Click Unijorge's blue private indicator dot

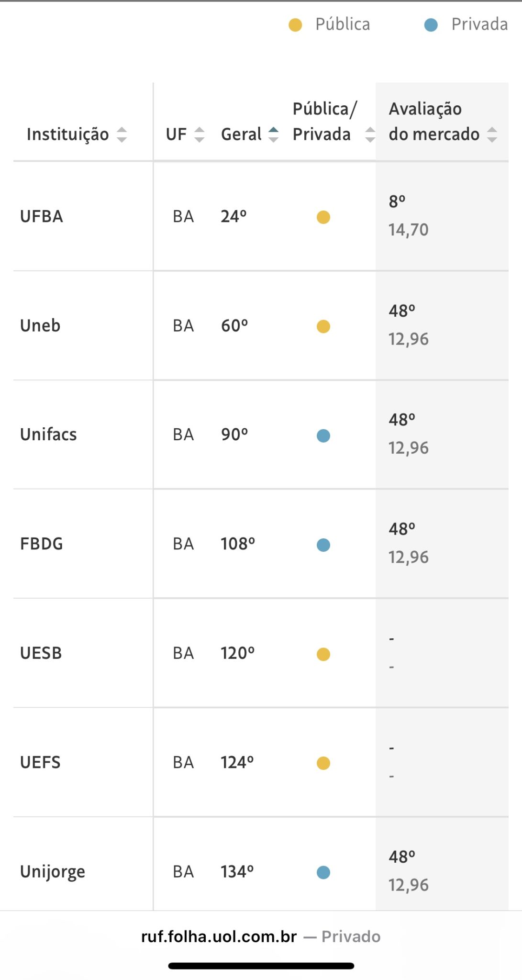tap(323, 872)
